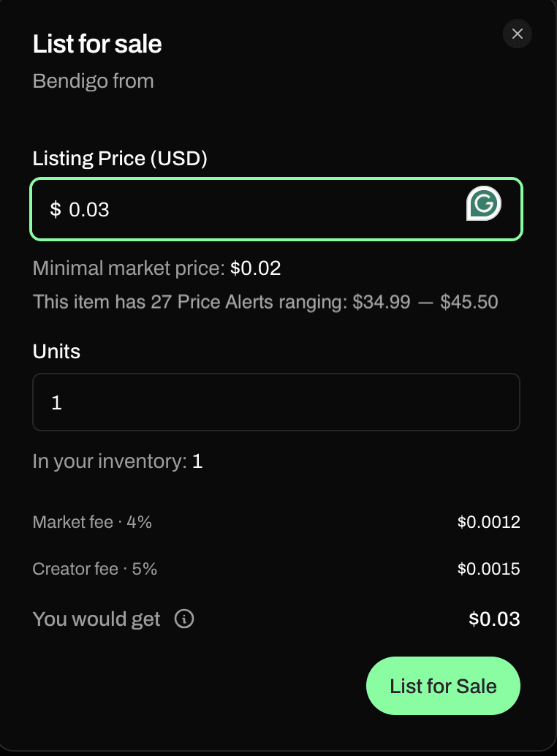The height and width of the screenshot is (756, 557).
Task: Click the You would get $0.03 total
Action: [x=494, y=619]
